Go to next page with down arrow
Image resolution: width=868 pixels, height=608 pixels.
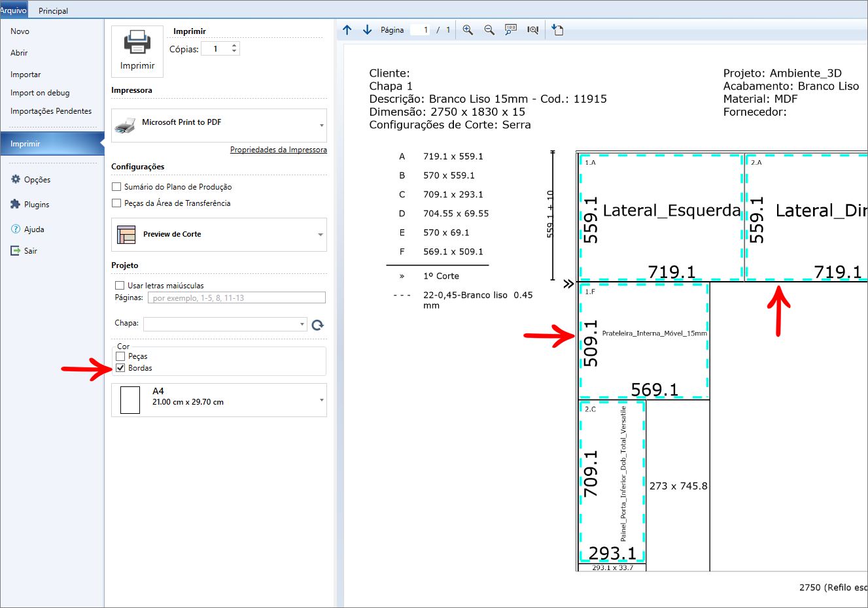coord(367,30)
